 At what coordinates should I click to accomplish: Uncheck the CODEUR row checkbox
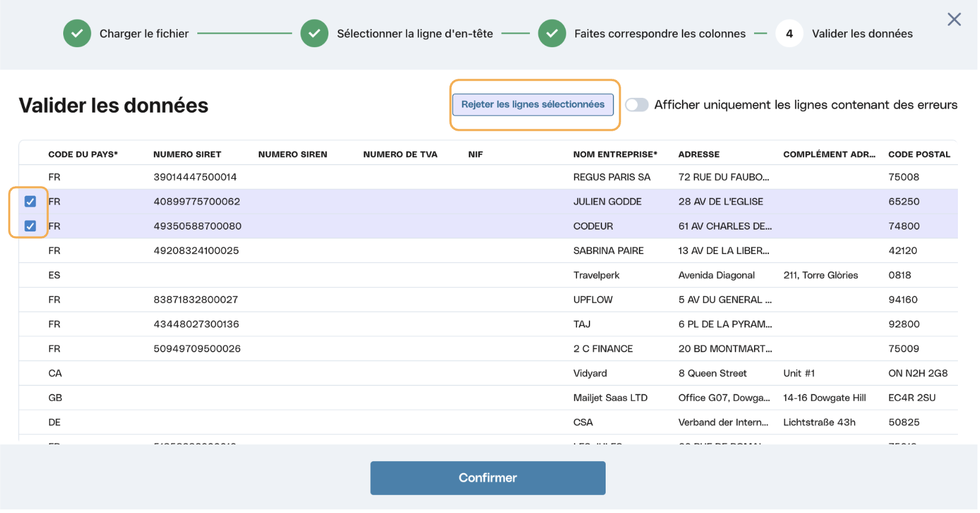30,226
